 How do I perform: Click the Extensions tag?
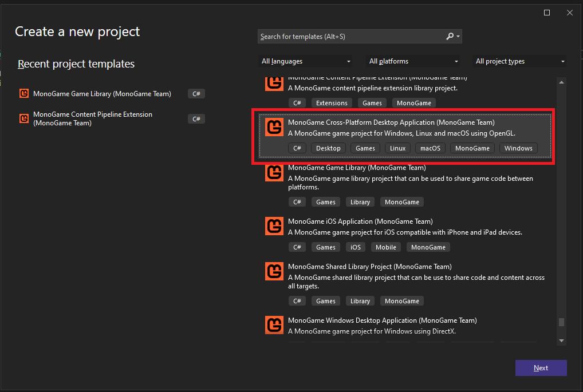click(332, 103)
